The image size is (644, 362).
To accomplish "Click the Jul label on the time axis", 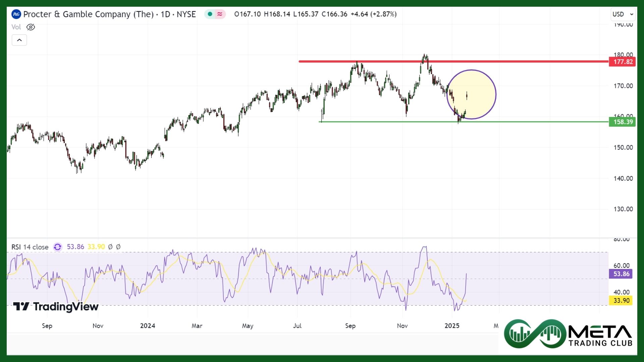I will (x=297, y=326).
